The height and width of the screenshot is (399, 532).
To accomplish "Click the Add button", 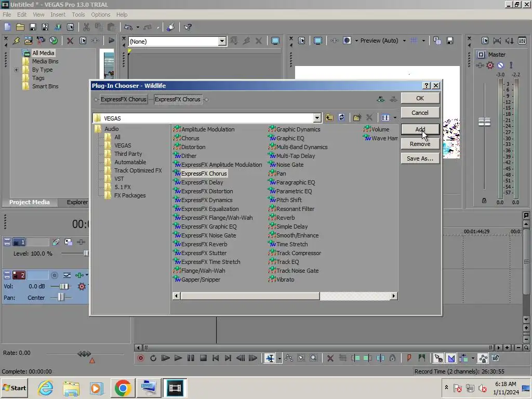I will pos(420,129).
